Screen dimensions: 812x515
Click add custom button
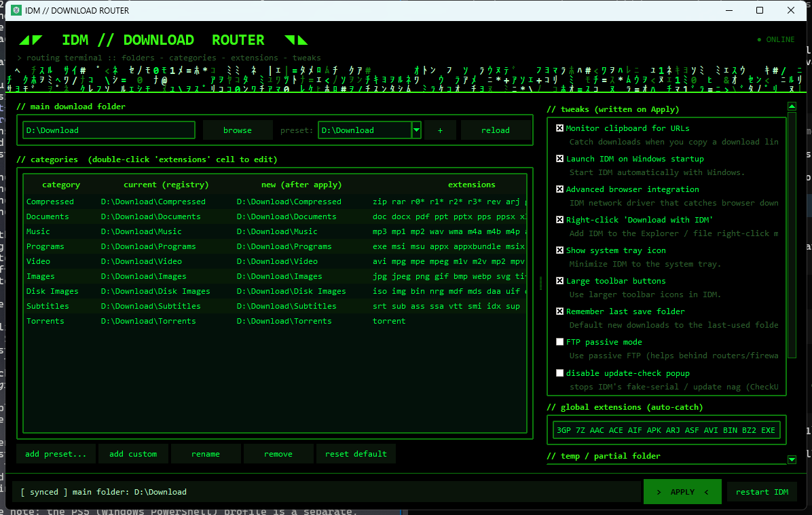pos(133,454)
